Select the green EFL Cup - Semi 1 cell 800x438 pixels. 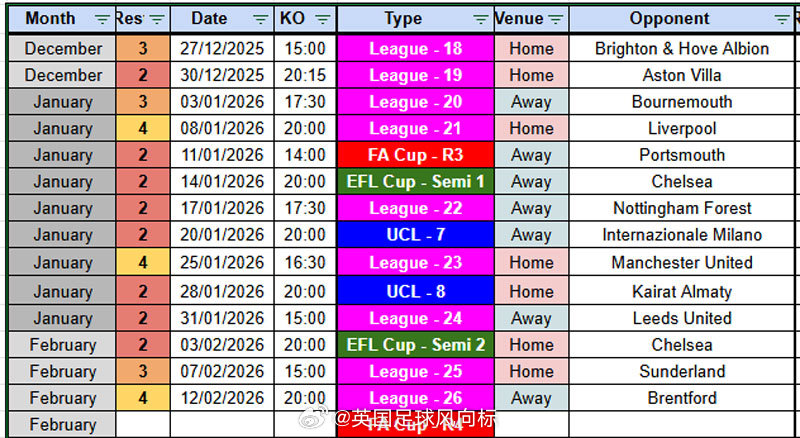pyautogui.click(x=415, y=181)
